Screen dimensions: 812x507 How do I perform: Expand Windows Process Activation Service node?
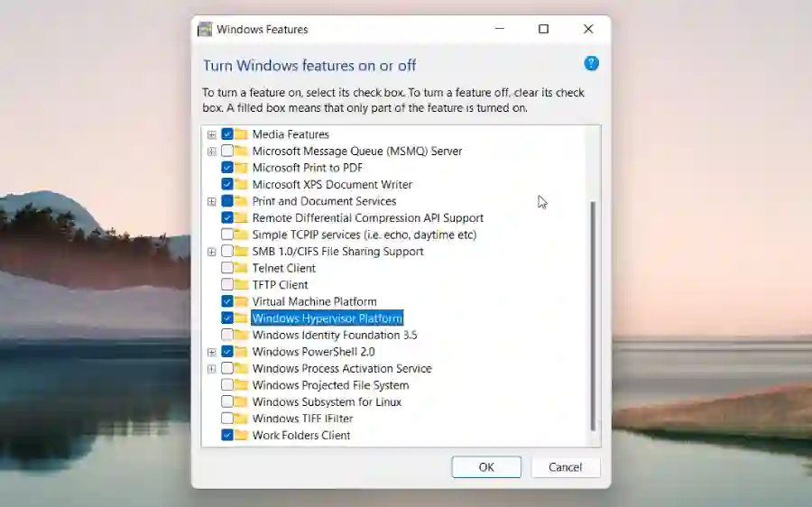pos(212,369)
